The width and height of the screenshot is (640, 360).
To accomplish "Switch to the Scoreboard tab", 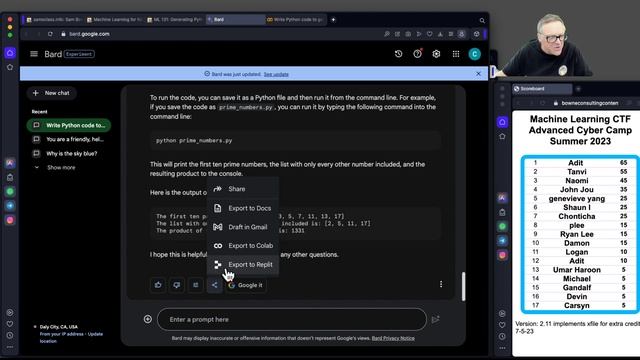I will (x=542, y=89).
